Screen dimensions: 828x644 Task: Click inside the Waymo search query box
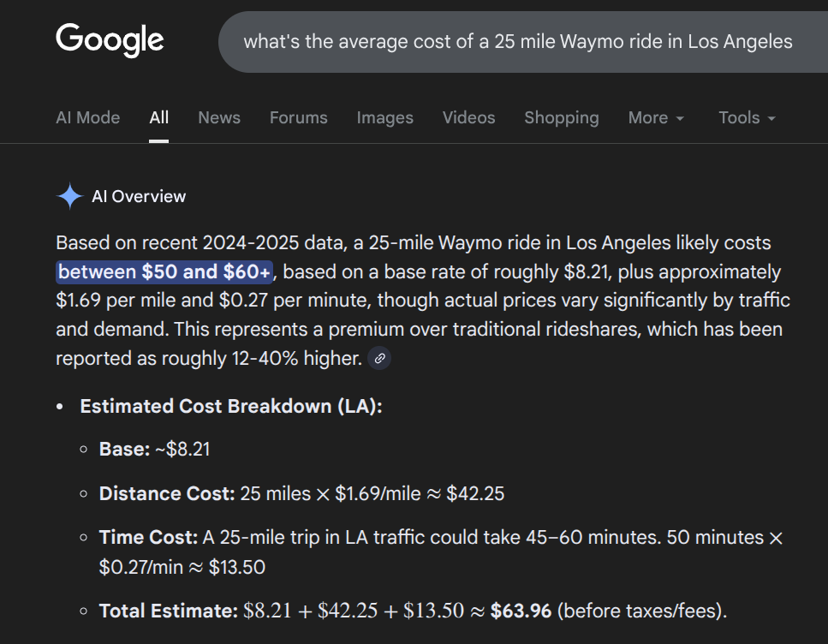(x=517, y=42)
